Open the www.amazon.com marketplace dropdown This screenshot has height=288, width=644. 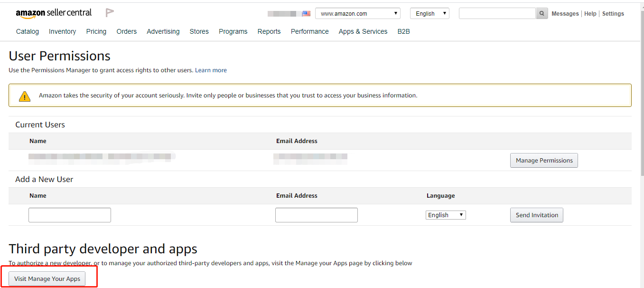pos(358,13)
